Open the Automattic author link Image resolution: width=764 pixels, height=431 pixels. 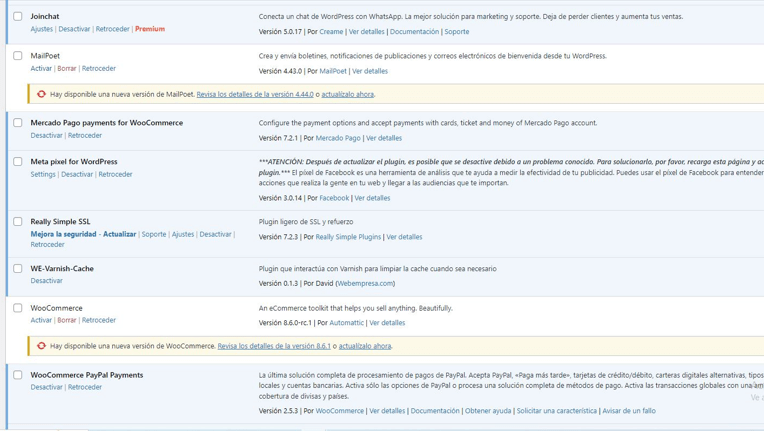[x=346, y=323]
